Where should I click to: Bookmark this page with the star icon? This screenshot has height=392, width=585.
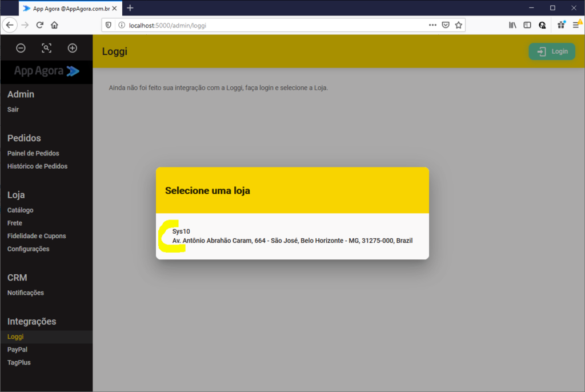click(x=459, y=25)
